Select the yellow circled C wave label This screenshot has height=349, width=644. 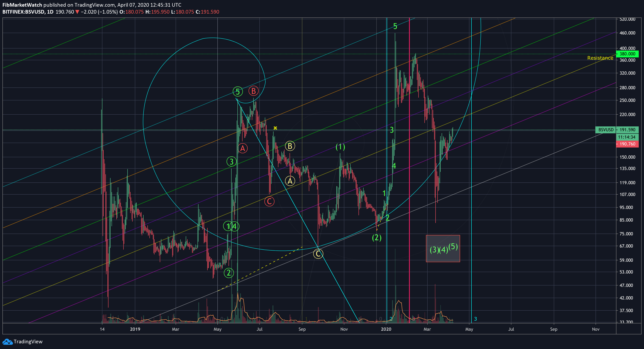pos(318,254)
